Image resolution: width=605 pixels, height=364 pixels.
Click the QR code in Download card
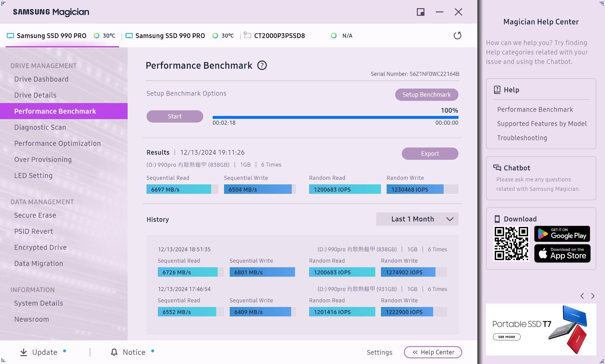click(511, 244)
